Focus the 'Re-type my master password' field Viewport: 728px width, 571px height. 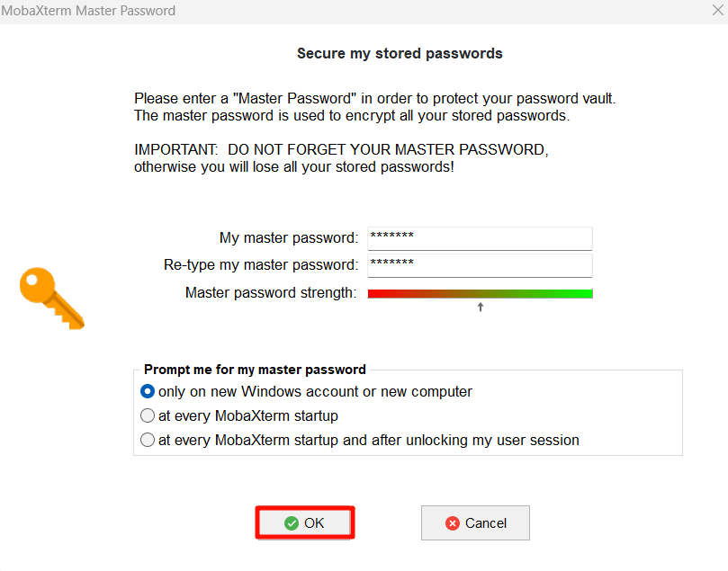click(480, 265)
